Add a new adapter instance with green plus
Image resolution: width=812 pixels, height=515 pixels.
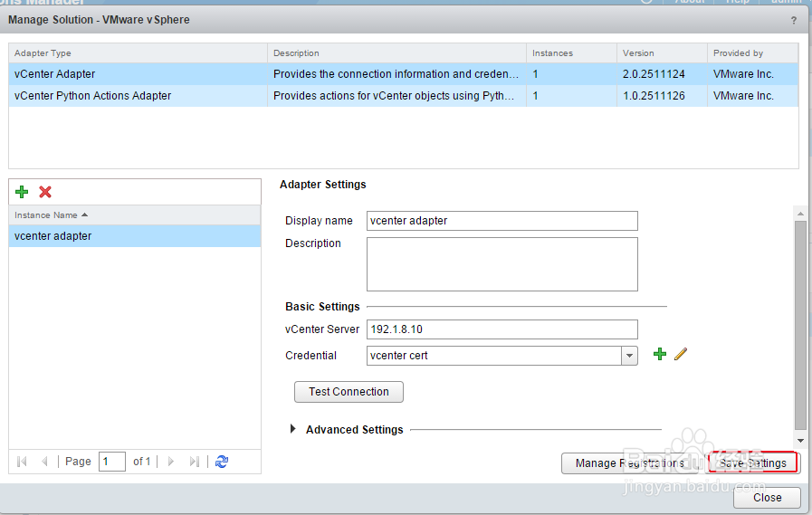click(x=22, y=192)
